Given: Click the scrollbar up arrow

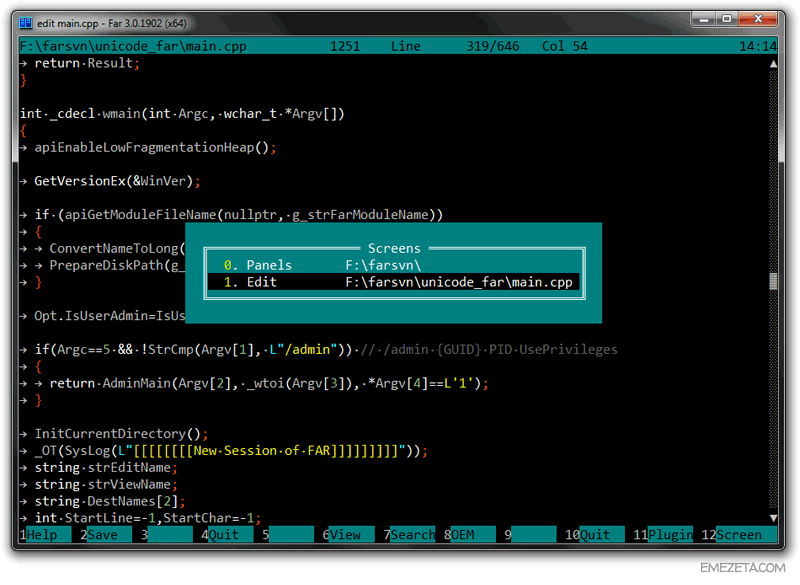Looking at the screenshot, I should tap(773, 64).
